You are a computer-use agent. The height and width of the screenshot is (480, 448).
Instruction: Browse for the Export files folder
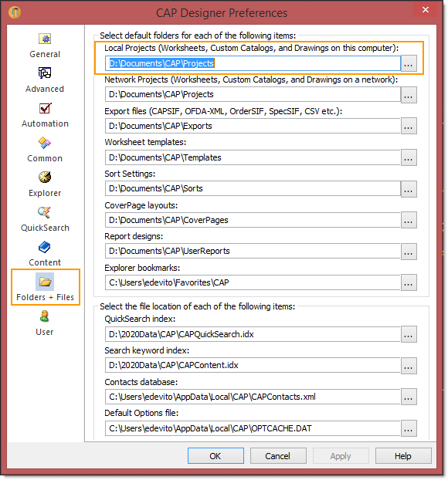click(409, 126)
